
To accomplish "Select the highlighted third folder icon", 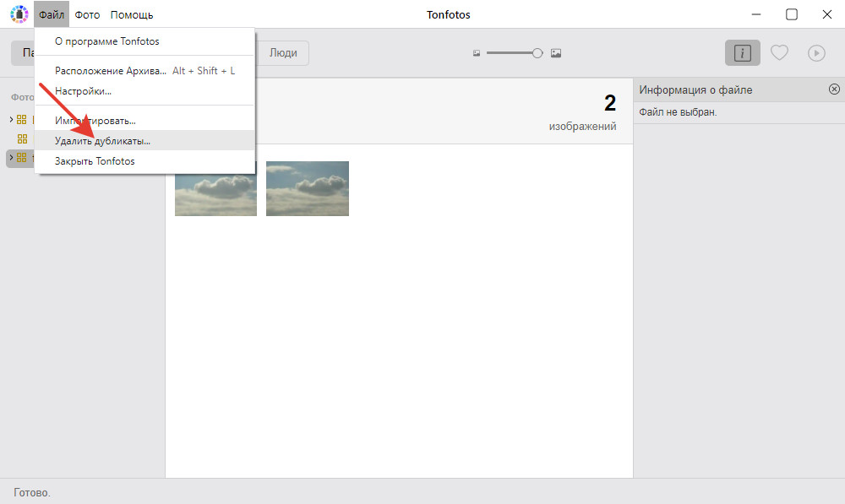I will [x=22, y=157].
